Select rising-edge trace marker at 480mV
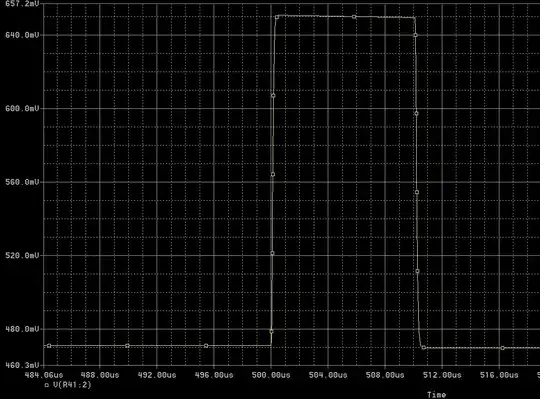Viewport: 540px width, 399px height. click(x=271, y=332)
